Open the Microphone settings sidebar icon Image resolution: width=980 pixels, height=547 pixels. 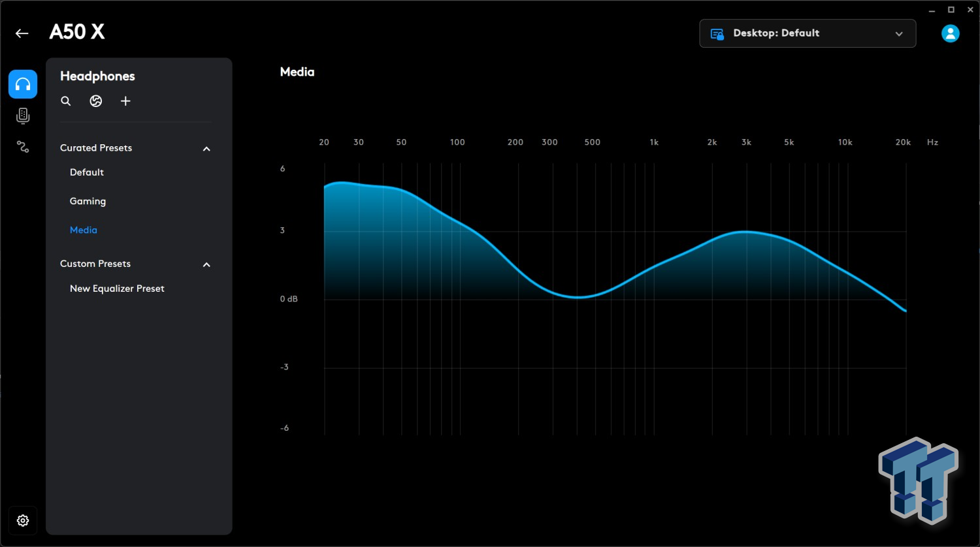[x=23, y=116]
